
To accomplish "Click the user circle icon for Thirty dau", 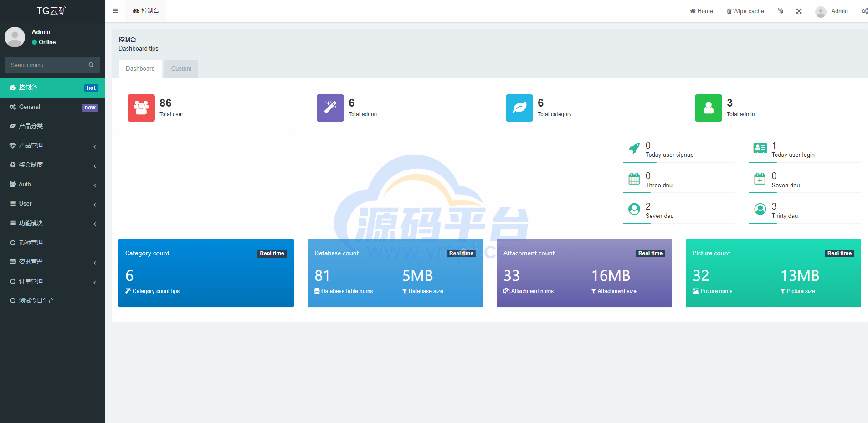I will [760, 209].
